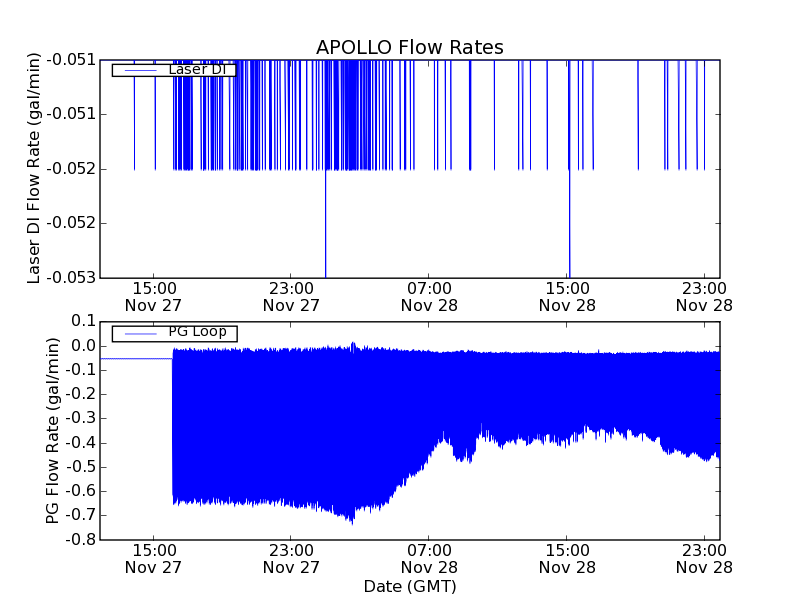Click '23:00 Nov 28' tick under upper plot

704,297
